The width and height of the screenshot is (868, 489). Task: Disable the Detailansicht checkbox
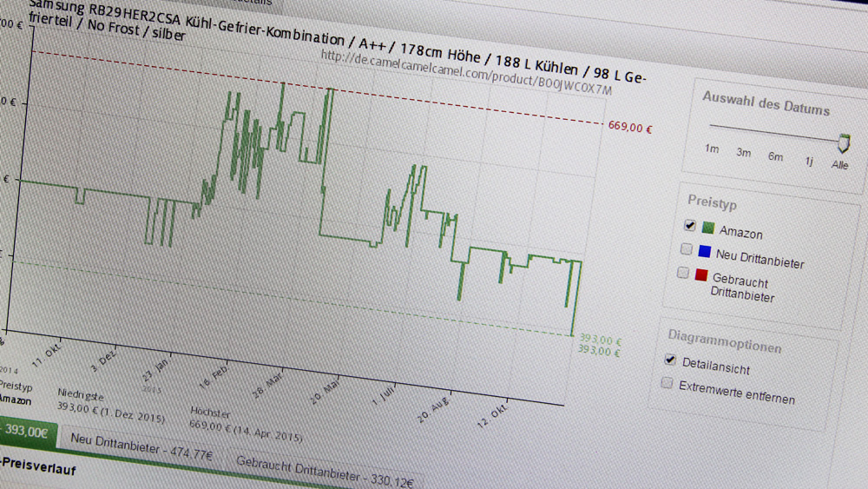[x=669, y=360]
